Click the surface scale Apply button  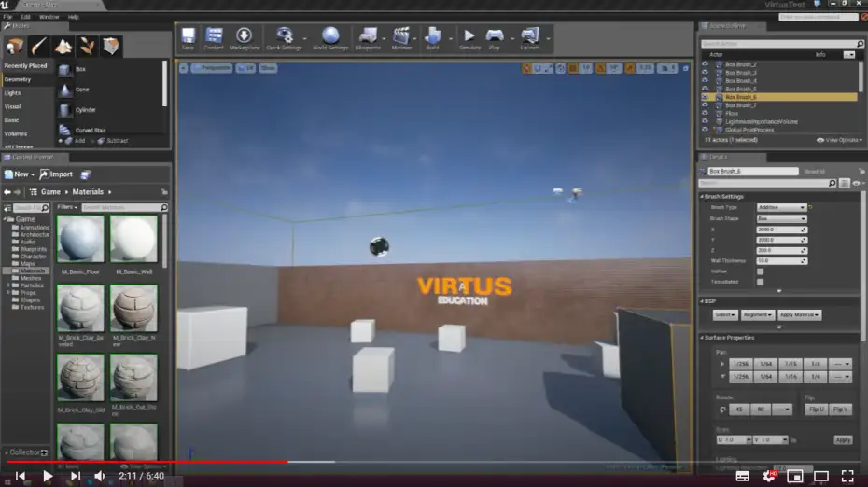[843, 440]
